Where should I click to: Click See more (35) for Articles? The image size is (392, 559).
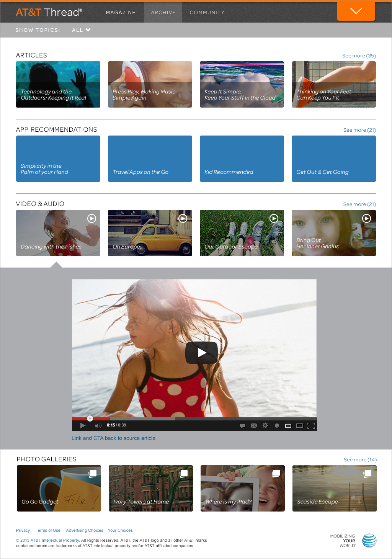click(359, 56)
